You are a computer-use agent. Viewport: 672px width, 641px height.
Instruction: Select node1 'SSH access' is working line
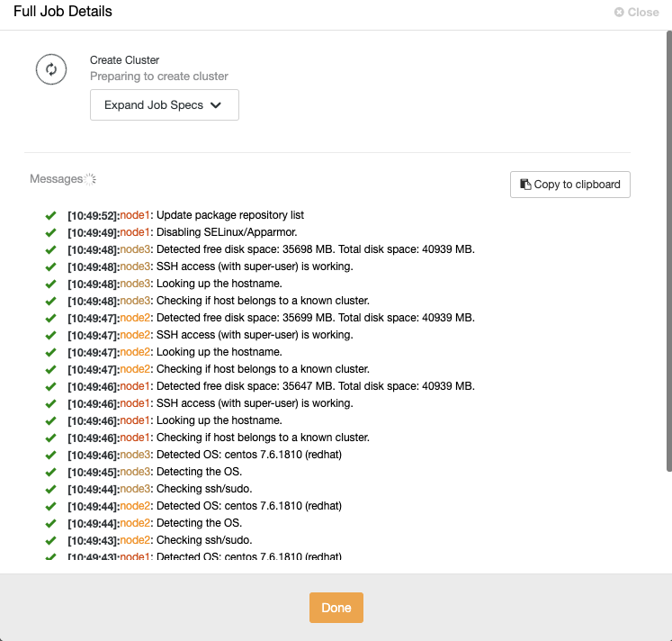[x=210, y=403]
